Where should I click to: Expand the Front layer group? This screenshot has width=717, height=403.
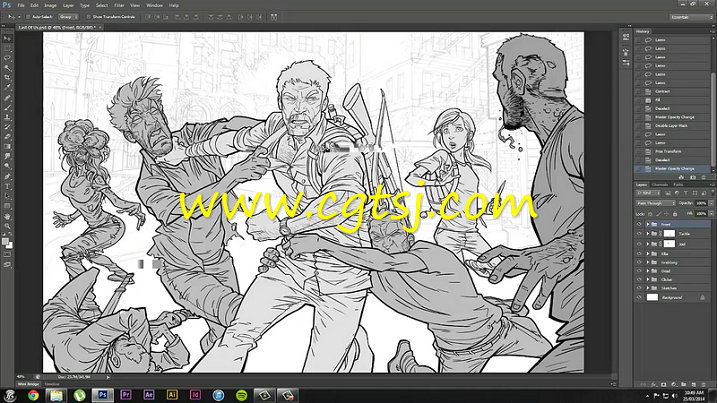point(647,224)
